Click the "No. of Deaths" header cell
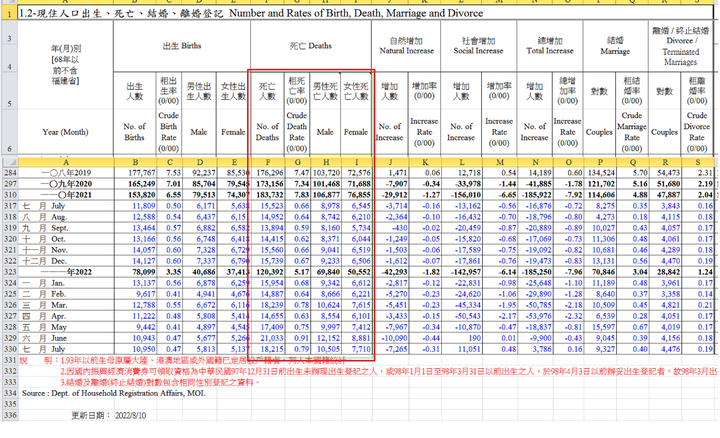This screenshot has height=438, width=720. click(x=268, y=132)
